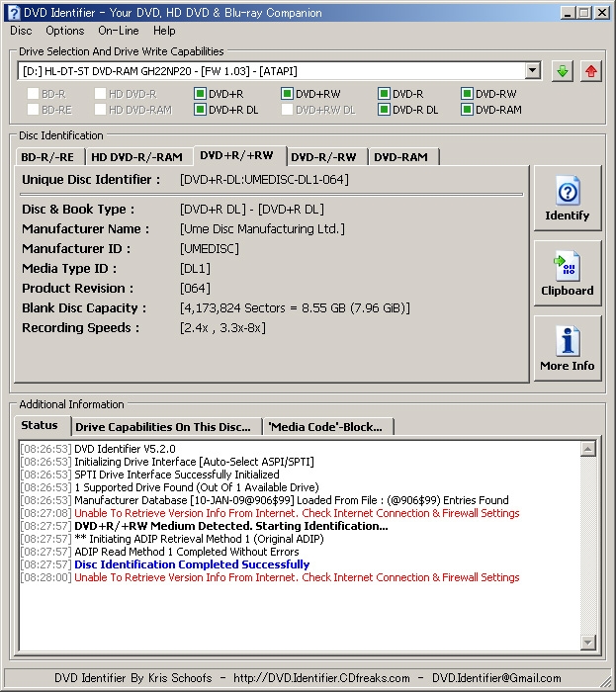The width and height of the screenshot is (616, 692).
Task: Switch to the DVD-RAM identification tab
Action: coord(401,157)
